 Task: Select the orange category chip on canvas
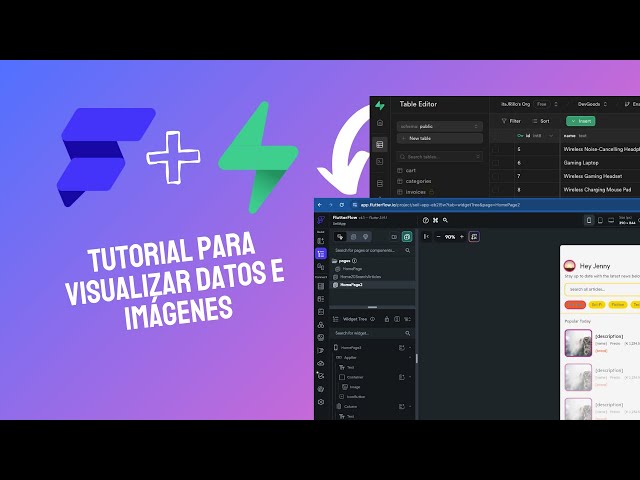pyautogui.click(x=575, y=305)
